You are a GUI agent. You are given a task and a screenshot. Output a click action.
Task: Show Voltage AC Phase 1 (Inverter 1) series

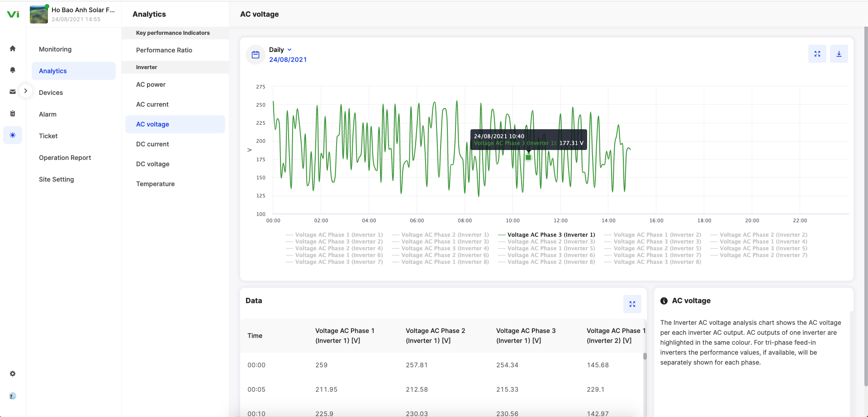(x=338, y=235)
